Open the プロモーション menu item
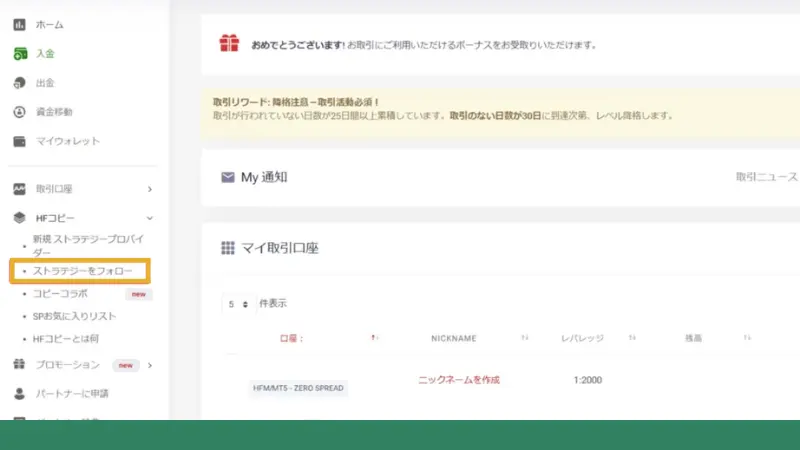 (67, 365)
